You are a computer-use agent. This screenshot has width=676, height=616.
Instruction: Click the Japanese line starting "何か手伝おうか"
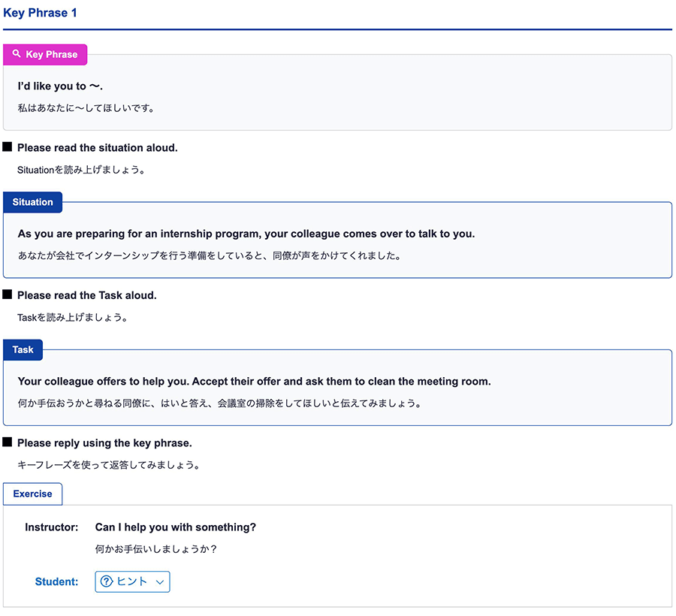click(219, 403)
